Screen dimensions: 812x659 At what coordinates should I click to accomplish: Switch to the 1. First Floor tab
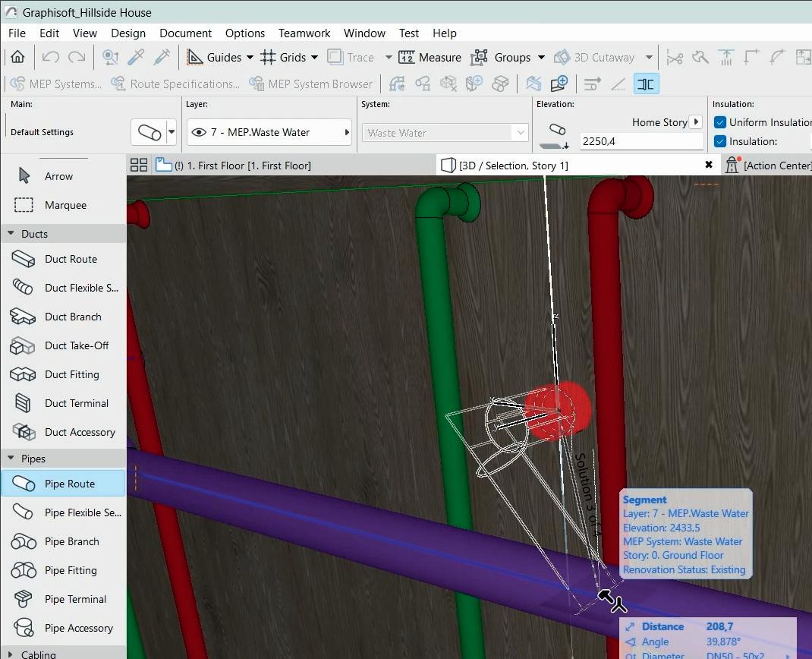point(234,166)
